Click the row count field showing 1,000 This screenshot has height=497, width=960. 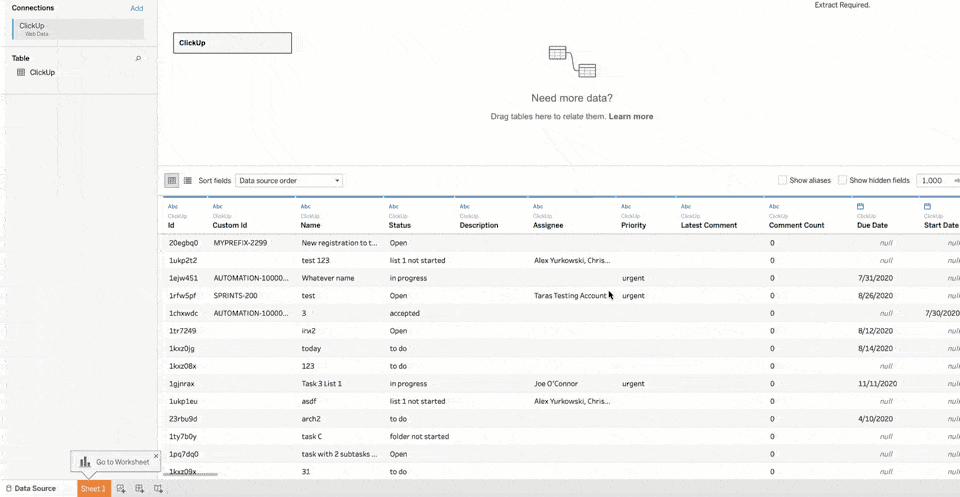point(933,181)
